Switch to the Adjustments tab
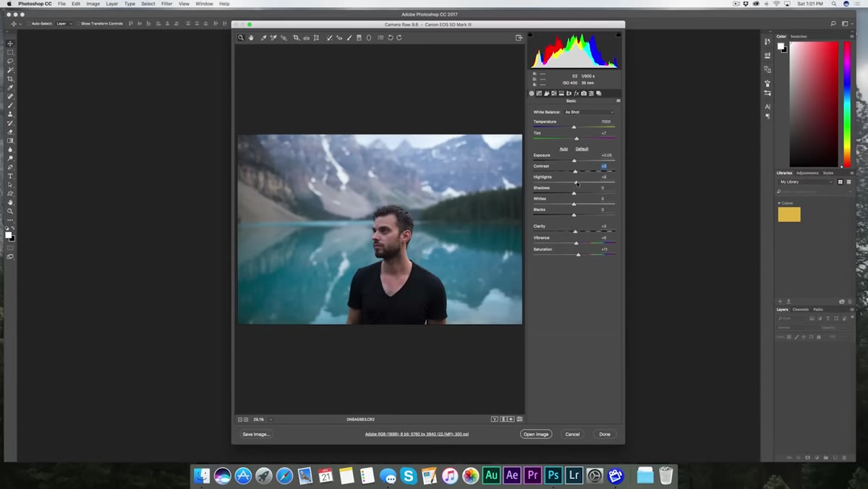 [808, 173]
